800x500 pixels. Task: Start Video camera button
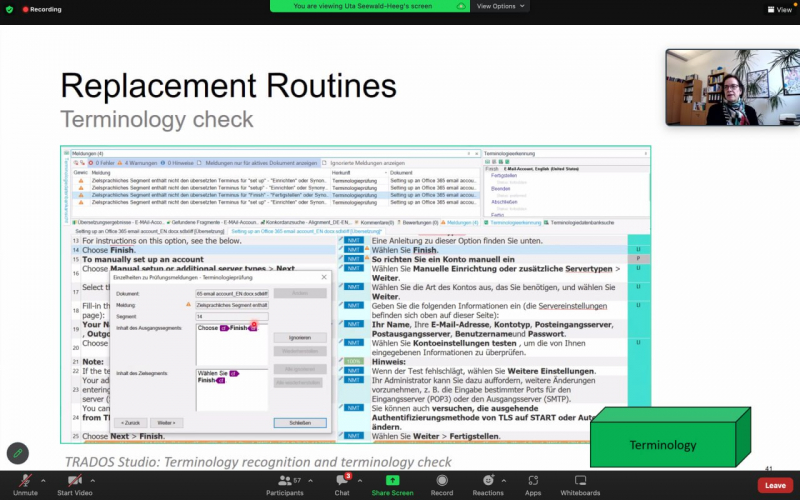pos(74,485)
